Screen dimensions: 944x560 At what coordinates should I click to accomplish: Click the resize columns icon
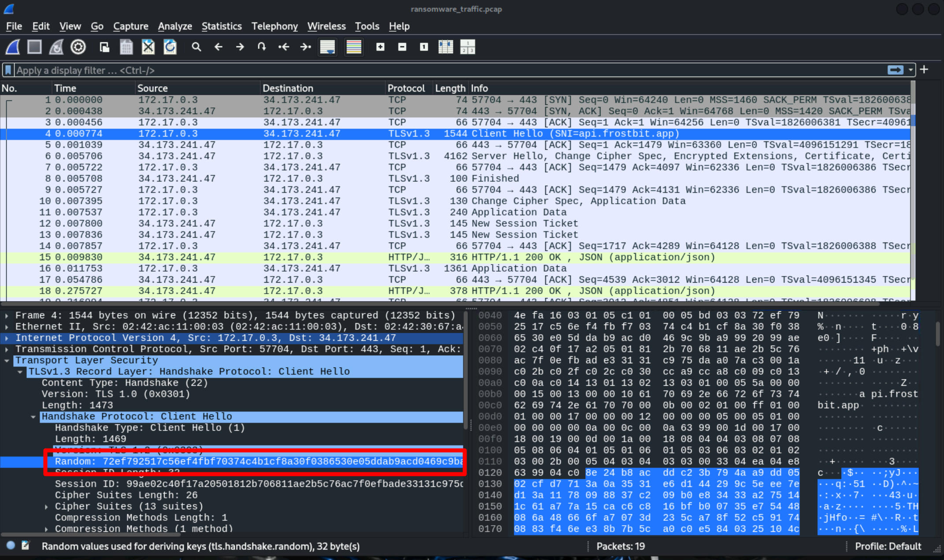(x=445, y=47)
